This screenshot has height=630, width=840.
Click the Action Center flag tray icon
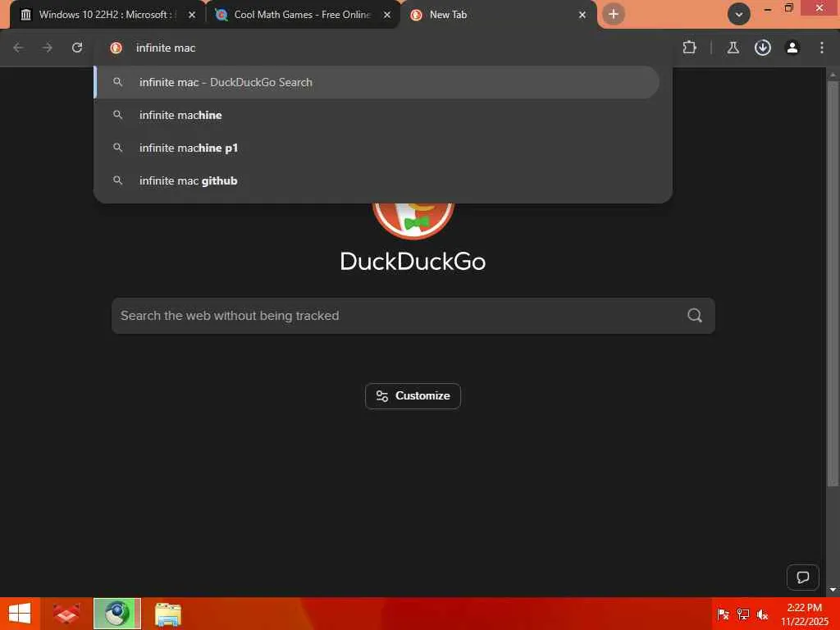tap(724, 614)
